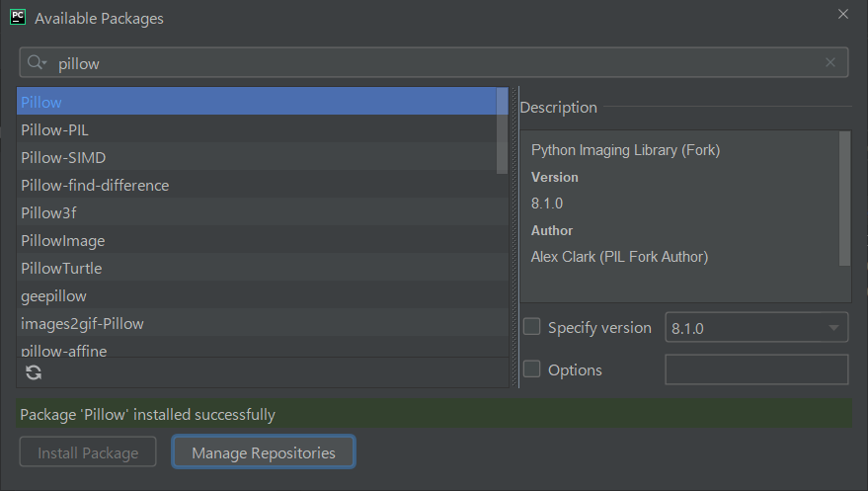868x491 pixels.
Task: Click the package list vertical scrollbar
Action: [x=503, y=130]
